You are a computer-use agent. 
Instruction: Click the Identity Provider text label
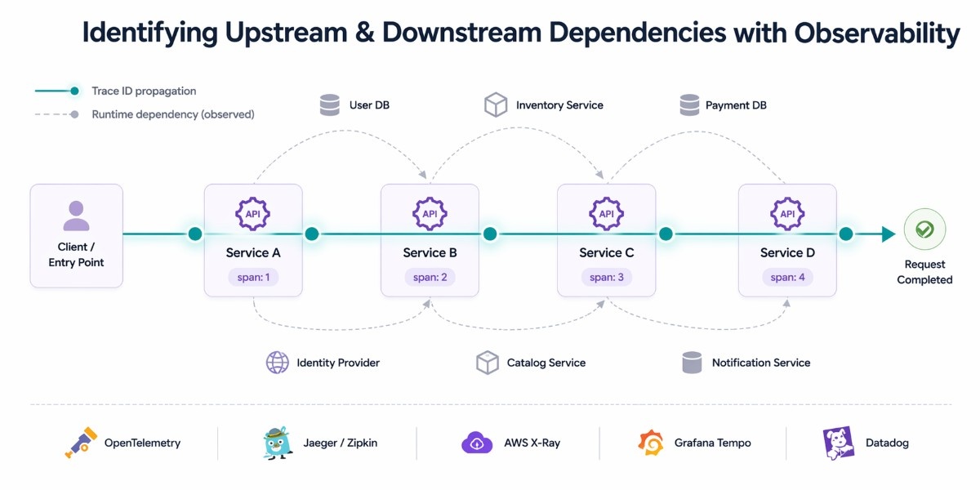(338, 363)
